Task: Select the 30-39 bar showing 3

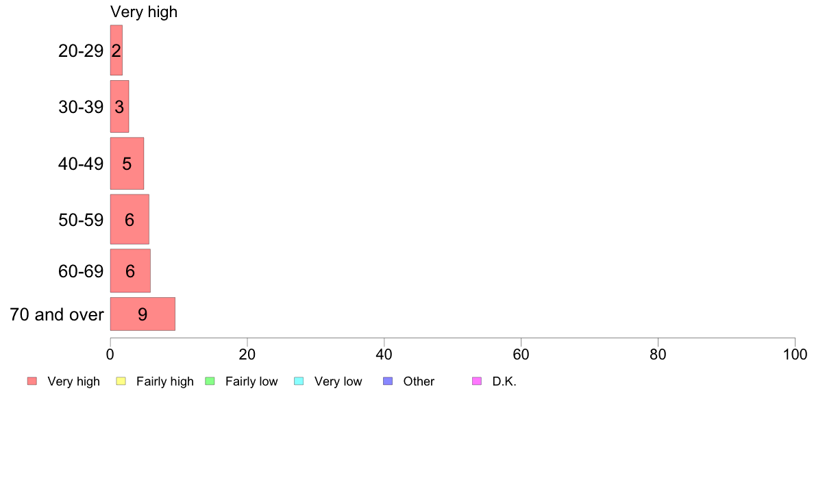Action: [x=119, y=106]
